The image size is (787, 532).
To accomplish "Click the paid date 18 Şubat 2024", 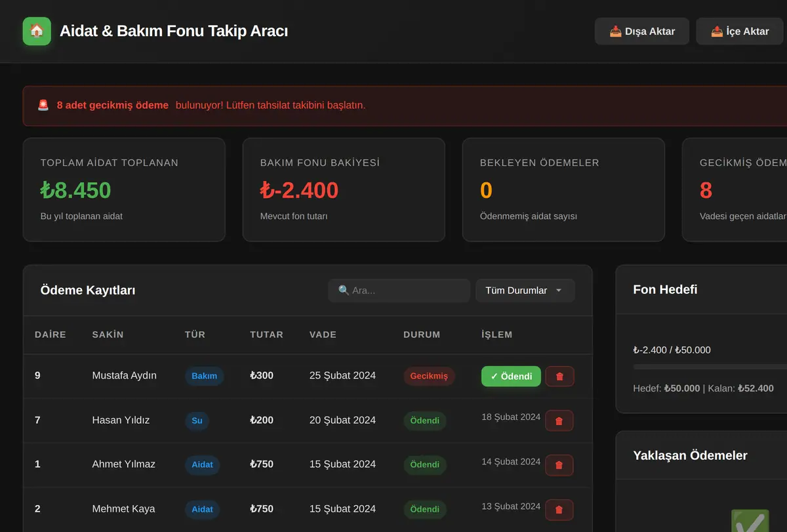I will [511, 417].
